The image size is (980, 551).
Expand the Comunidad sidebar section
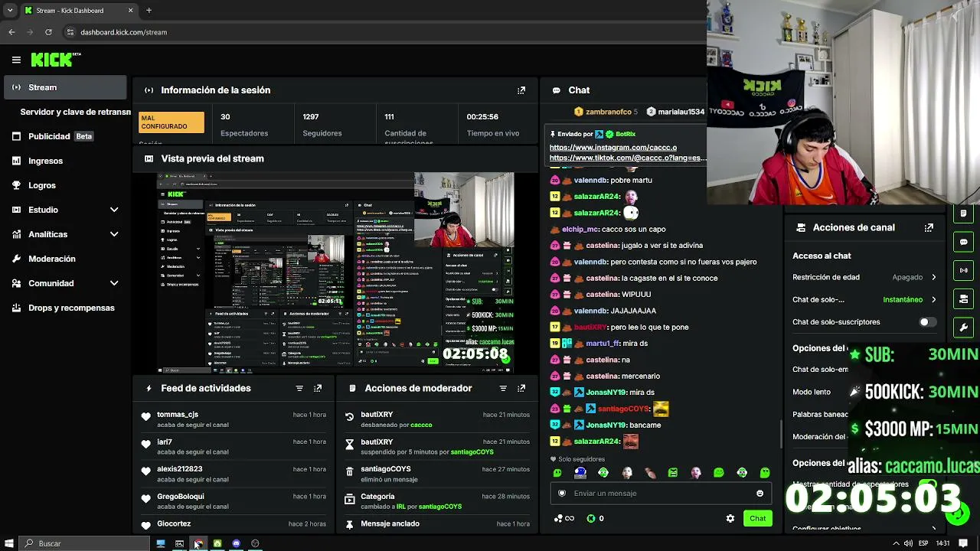tap(114, 283)
